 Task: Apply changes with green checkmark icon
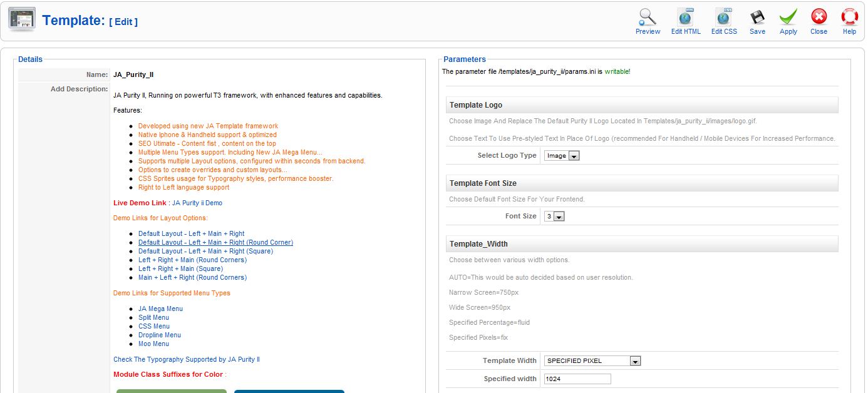pos(788,17)
